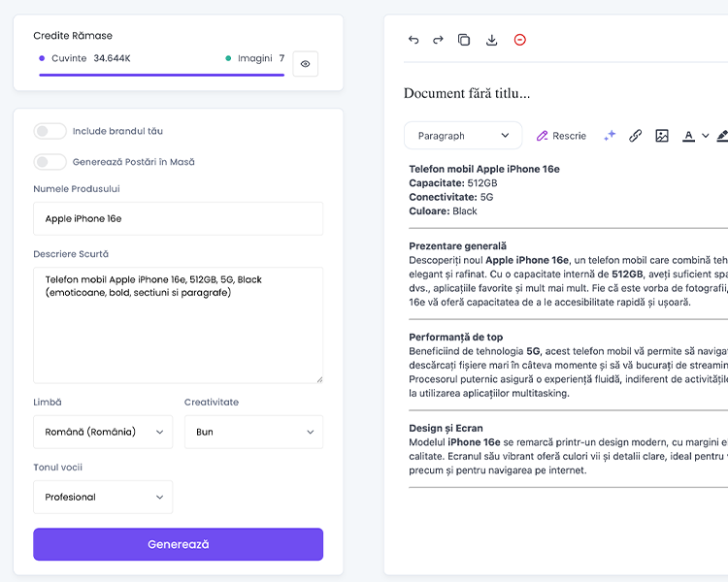Click the Rescrie rewrite button
This screenshot has width=728, height=582.
(561, 136)
